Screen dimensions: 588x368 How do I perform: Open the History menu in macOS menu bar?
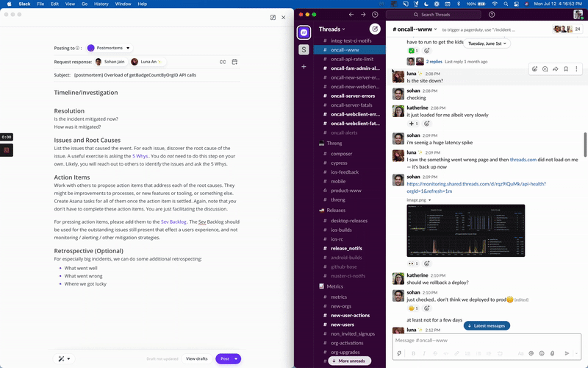pyautogui.click(x=101, y=4)
